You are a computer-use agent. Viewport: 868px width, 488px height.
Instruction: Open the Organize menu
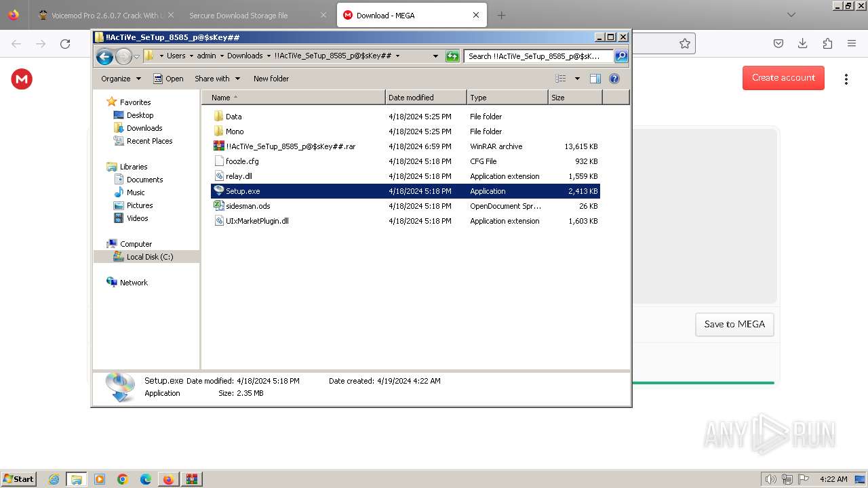click(121, 79)
